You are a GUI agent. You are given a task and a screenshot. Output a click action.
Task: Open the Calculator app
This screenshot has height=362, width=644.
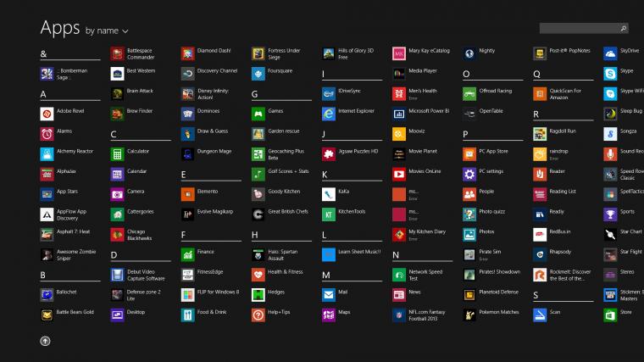tap(117, 154)
